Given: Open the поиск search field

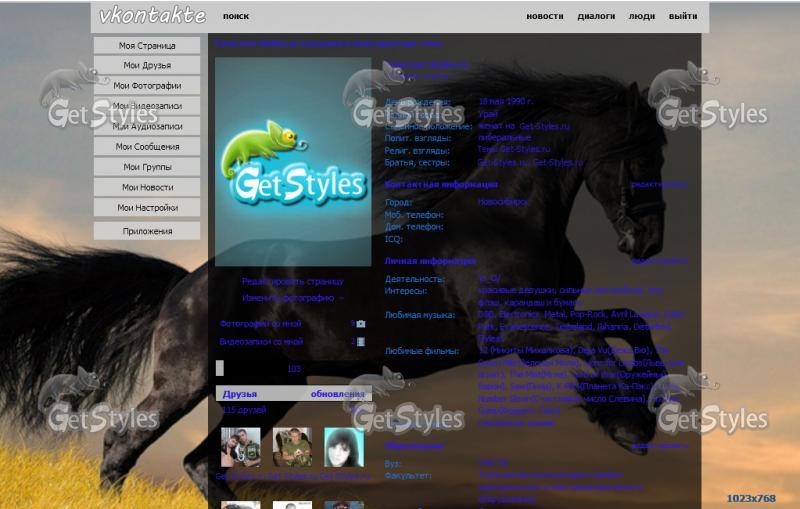Looking at the screenshot, I should point(236,16).
